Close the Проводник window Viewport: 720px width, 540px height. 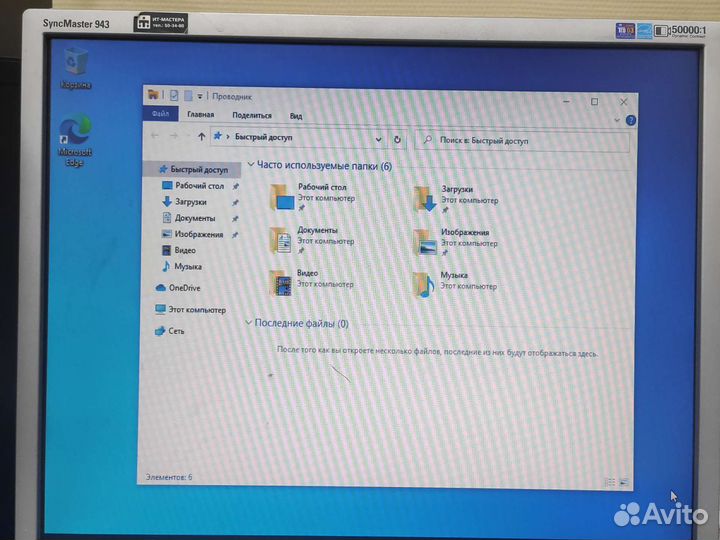click(x=623, y=102)
